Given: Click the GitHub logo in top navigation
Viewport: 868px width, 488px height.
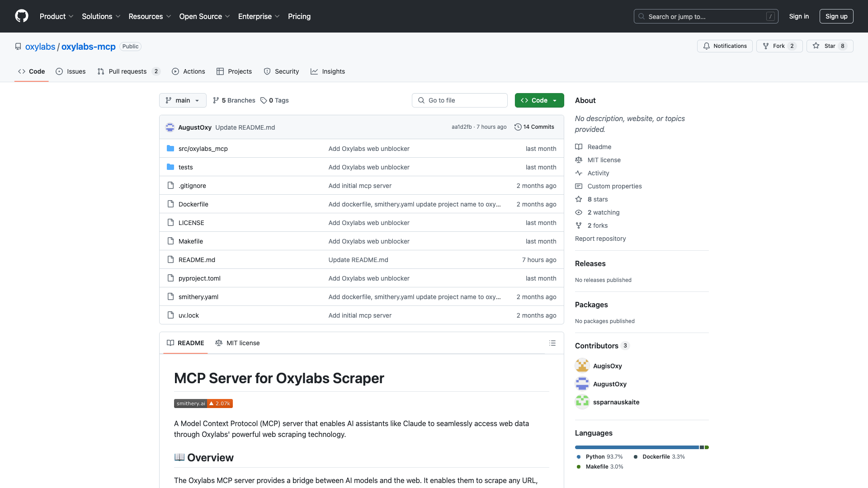Looking at the screenshot, I should tap(22, 16).
